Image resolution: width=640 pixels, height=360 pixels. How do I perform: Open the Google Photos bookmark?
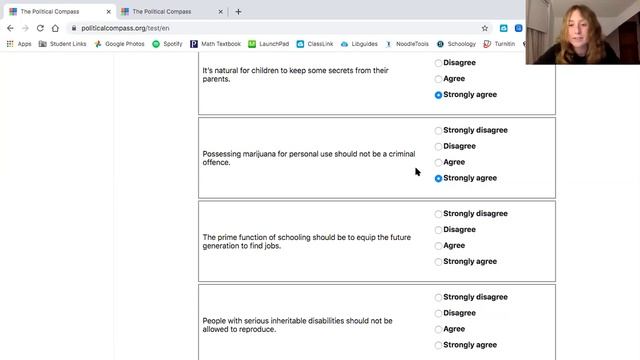(119, 44)
